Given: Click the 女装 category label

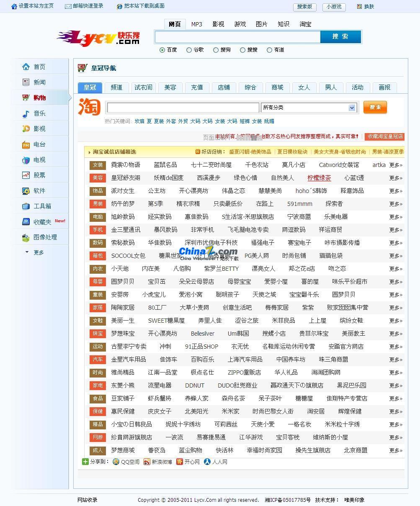Looking at the screenshot, I should point(98,165).
